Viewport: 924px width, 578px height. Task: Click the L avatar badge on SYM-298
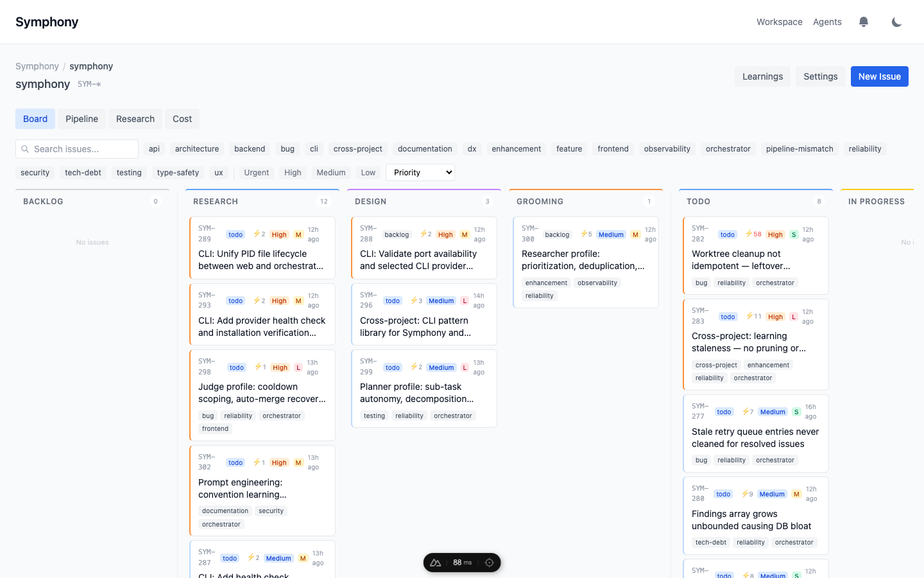(298, 367)
